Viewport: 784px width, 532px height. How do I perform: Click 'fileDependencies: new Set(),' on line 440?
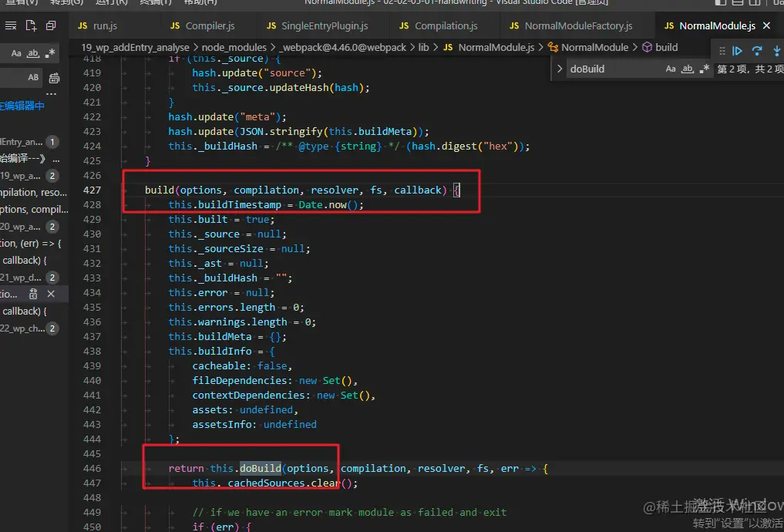coord(275,381)
